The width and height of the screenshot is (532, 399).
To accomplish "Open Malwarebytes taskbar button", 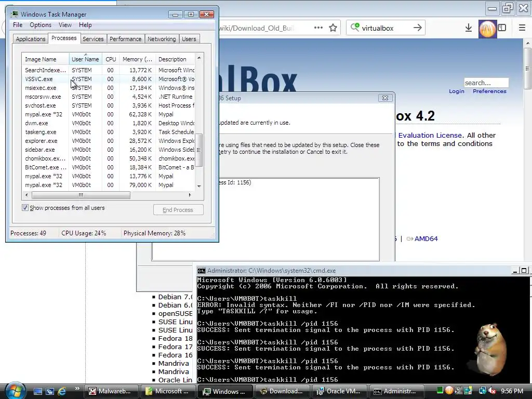I will (x=112, y=391).
